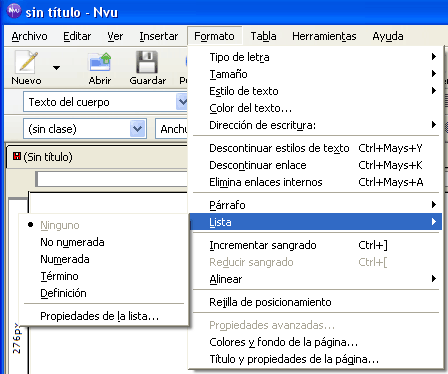448x374 pixels.
Task: Expand the Tamaño submenu
Action: point(315,74)
